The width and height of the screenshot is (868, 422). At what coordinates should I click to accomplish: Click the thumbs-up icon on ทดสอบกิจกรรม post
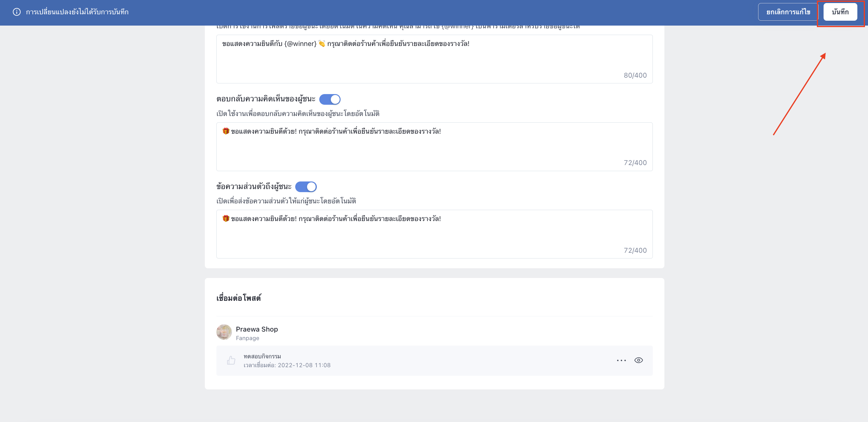(x=231, y=360)
